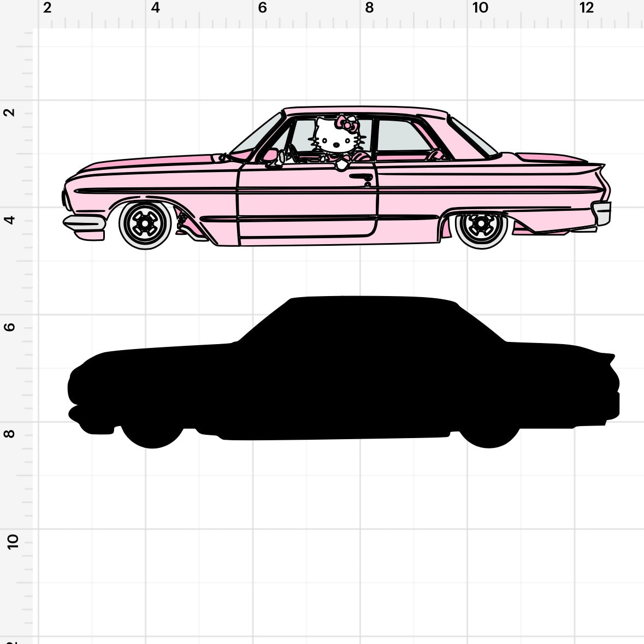The image size is (644, 644).
Task: Click the front chrome bumper of pink car
Action: [x=84, y=223]
